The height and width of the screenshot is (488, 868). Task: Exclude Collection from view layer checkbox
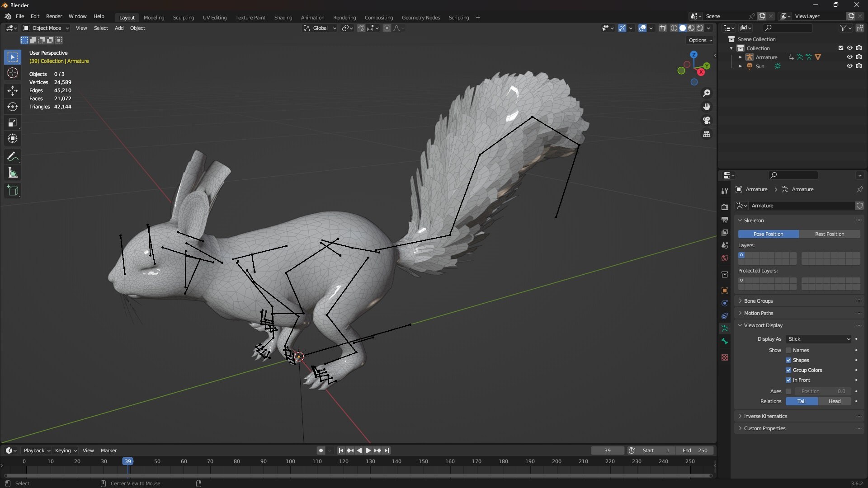click(841, 48)
